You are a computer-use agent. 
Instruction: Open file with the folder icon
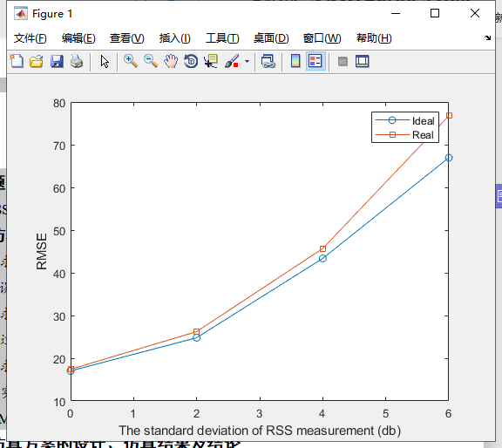coord(37,61)
